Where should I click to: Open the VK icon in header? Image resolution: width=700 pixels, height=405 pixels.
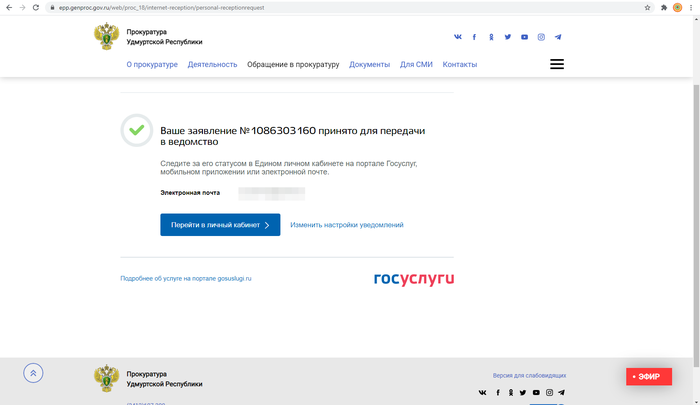pyautogui.click(x=458, y=37)
